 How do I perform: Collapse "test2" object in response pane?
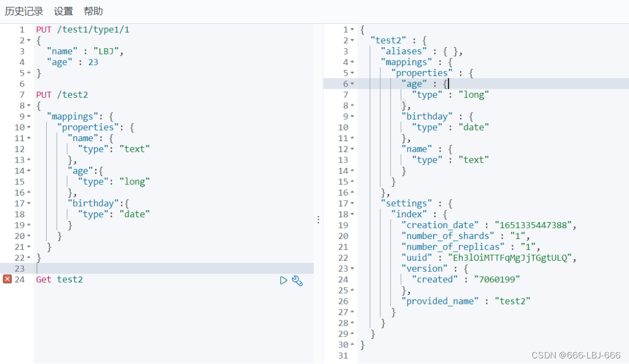point(352,41)
